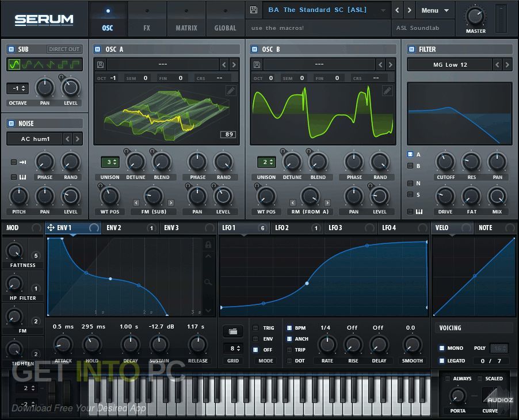Go to previous preset arrow
519x420 pixels.
(397, 10)
